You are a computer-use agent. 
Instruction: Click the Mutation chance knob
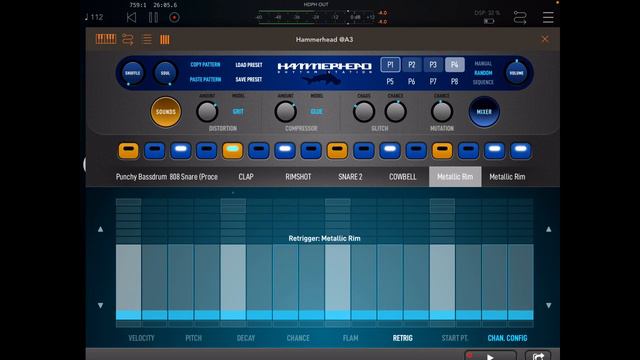click(x=442, y=111)
